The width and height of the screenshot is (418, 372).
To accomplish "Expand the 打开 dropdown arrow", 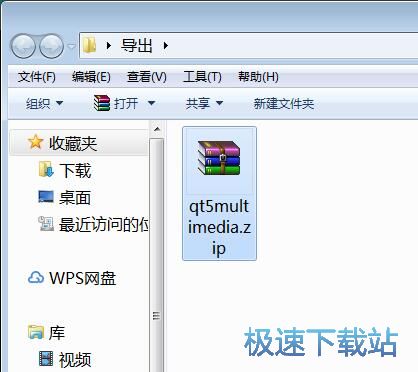I will 151,103.
